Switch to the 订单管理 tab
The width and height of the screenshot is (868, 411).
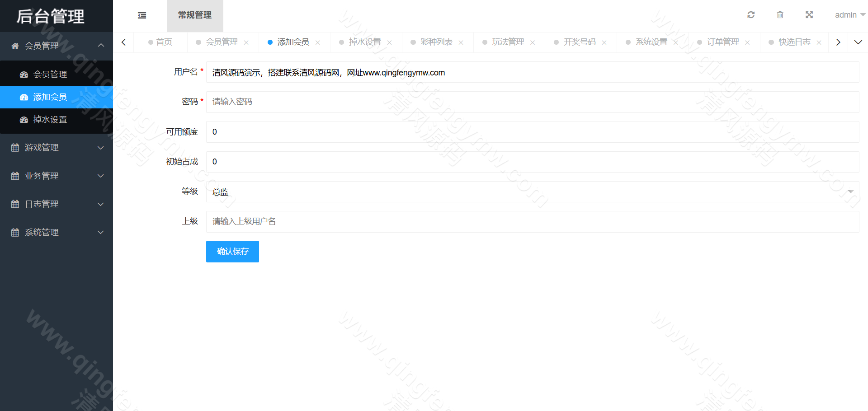[x=723, y=42]
